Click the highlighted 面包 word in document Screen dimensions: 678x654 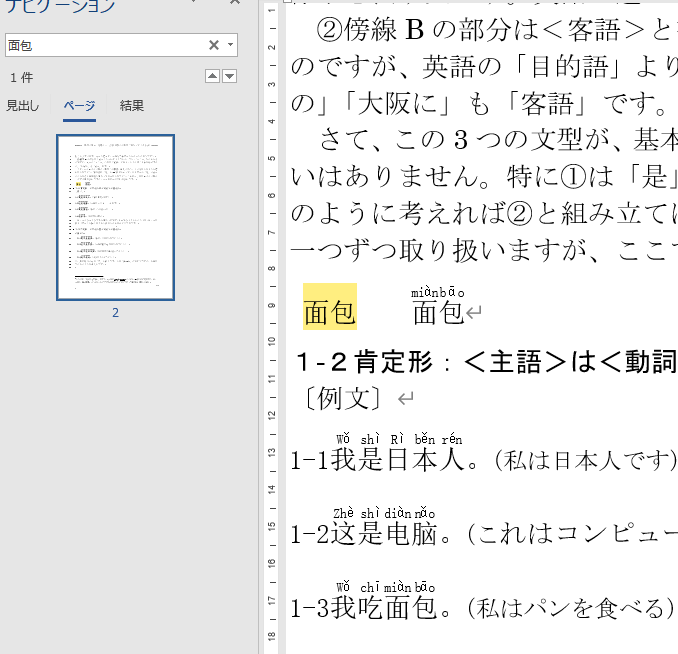coord(329,307)
